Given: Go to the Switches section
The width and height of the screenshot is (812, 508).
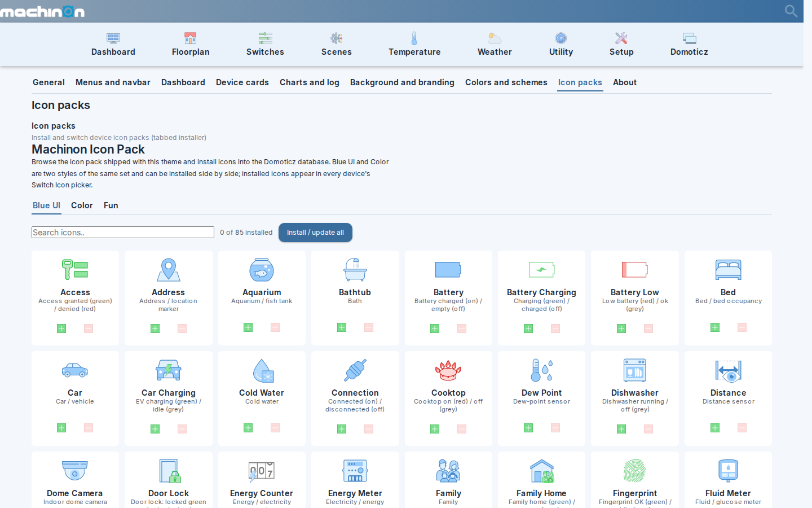Looking at the screenshot, I should tap(265, 45).
